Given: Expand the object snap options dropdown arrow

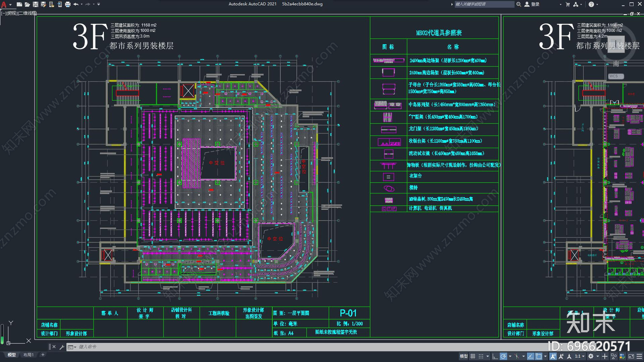Looking at the screenshot, I should pyautogui.click(x=545, y=356).
